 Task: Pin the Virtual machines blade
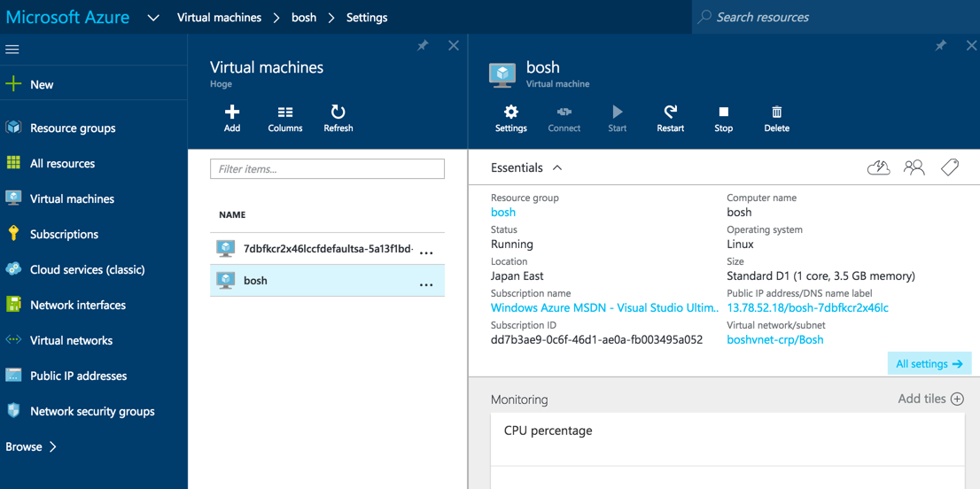[424, 45]
